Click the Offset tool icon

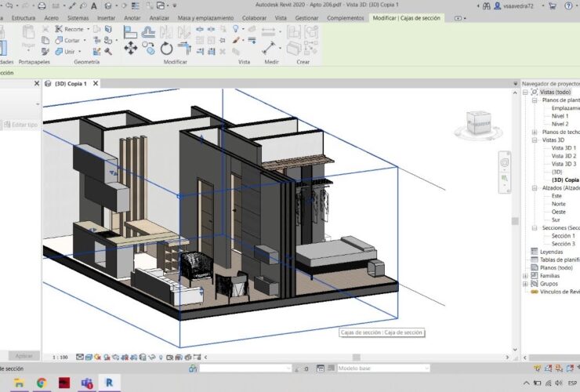pyautogui.click(x=149, y=32)
